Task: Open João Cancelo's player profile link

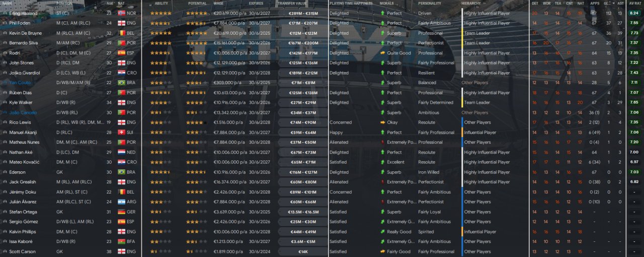Action: [23, 112]
